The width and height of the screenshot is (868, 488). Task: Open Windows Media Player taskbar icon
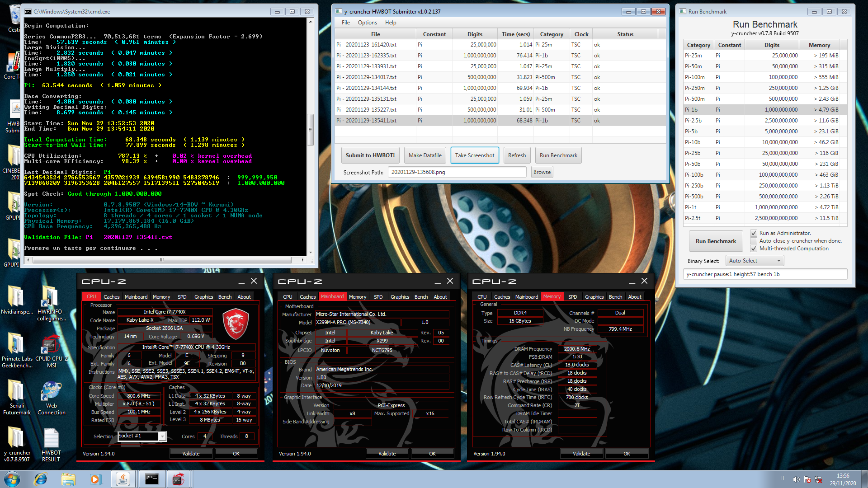pos(95,479)
